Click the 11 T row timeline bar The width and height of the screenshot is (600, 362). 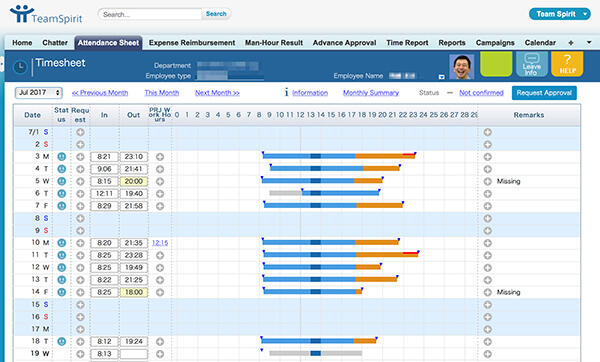tap(341, 254)
